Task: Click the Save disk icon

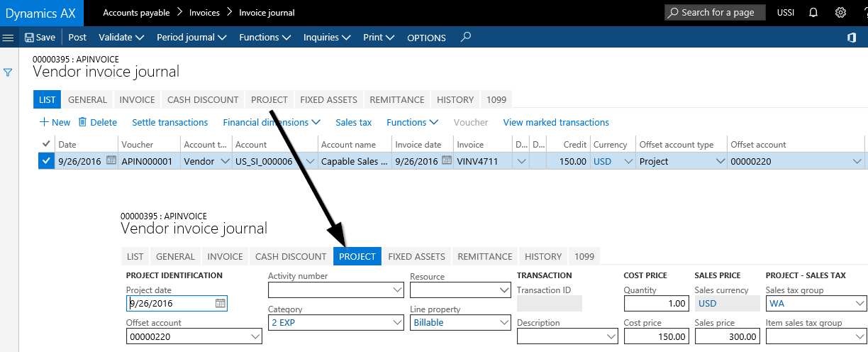Action: (29, 38)
